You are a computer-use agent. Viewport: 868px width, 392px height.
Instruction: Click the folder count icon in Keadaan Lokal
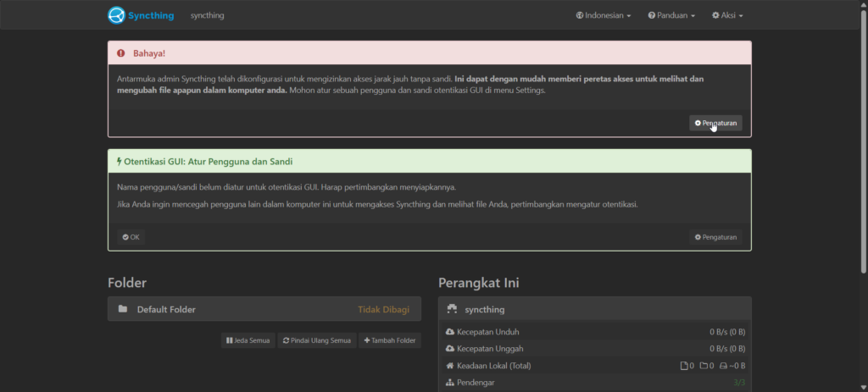pyautogui.click(x=704, y=366)
